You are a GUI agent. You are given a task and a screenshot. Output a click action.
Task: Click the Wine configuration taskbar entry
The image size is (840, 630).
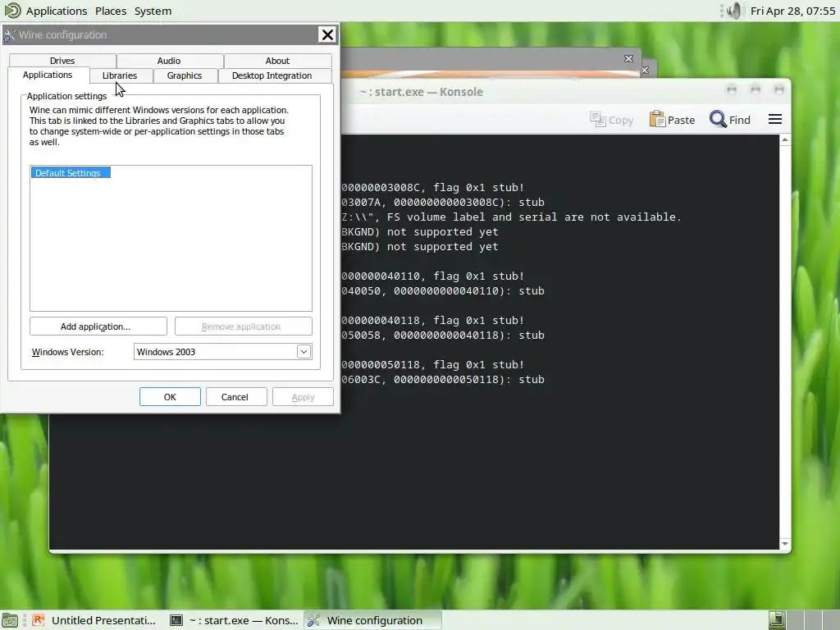click(x=373, y=620)
